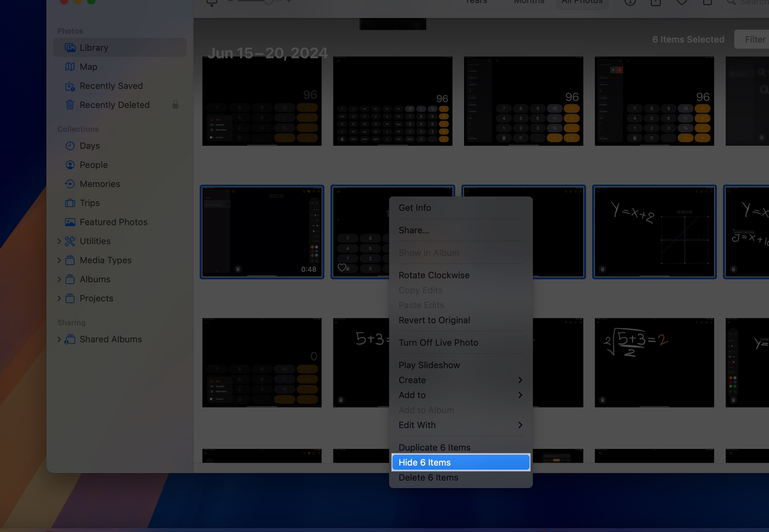The image size is (769, 532).
Task: Select Recently Saved in the sidebar
Action: (111, 85)
